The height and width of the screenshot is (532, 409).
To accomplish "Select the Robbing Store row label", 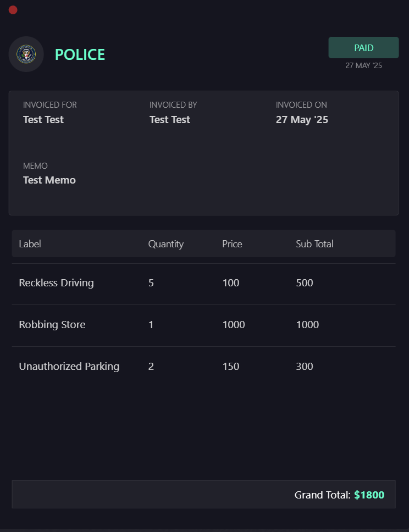I will click(52, 325).
